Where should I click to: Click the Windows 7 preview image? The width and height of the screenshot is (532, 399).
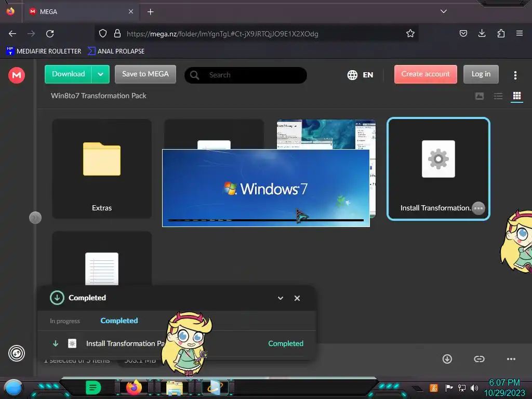265,188
